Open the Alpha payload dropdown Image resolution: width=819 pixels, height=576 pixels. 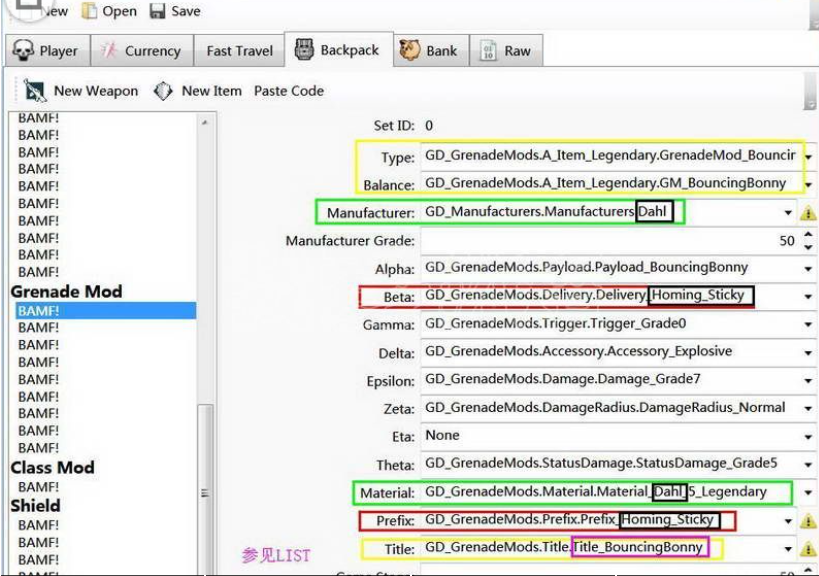point(808,269)
